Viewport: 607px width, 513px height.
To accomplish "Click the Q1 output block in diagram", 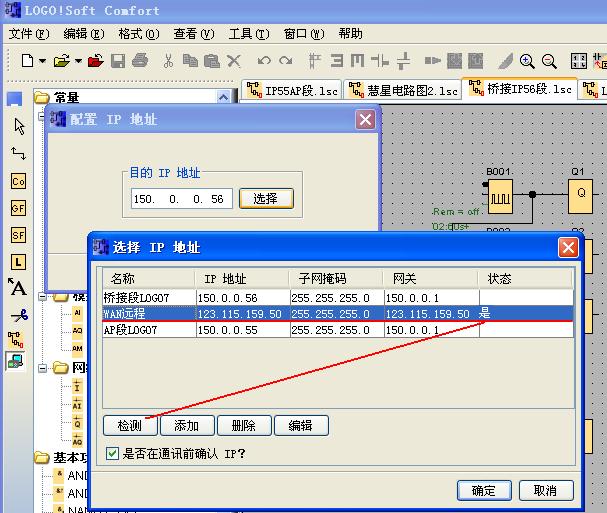I will click(580, 196).
